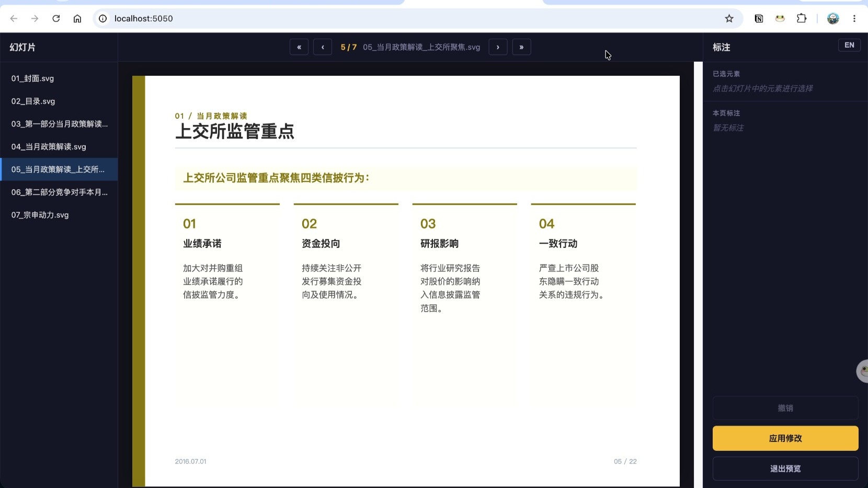Click the 撤销 undo button
Screen dimensions: 868x488
coord(785,408)
